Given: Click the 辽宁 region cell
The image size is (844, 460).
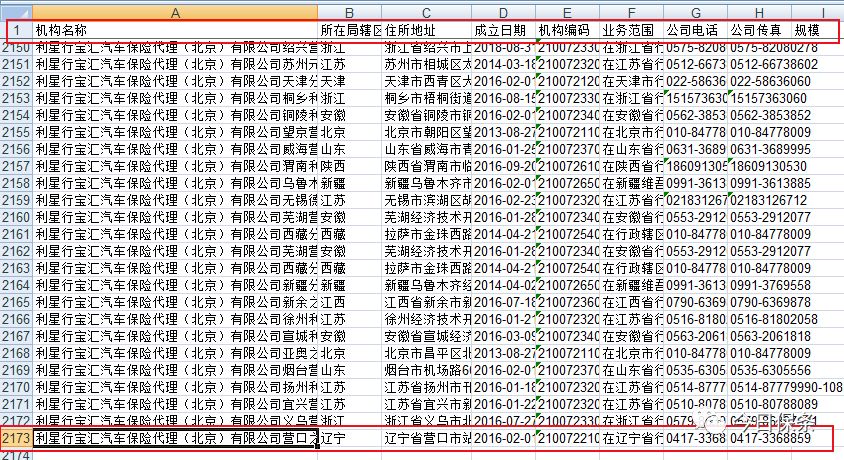Looking at the screenshot, I should pos(349,438).
